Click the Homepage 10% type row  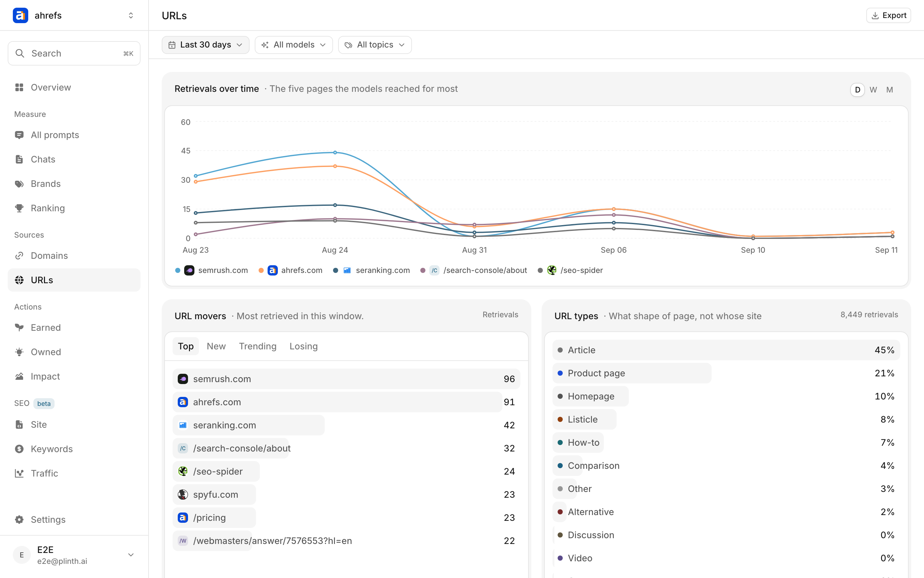pyautogui.click(x=726, y=397)
